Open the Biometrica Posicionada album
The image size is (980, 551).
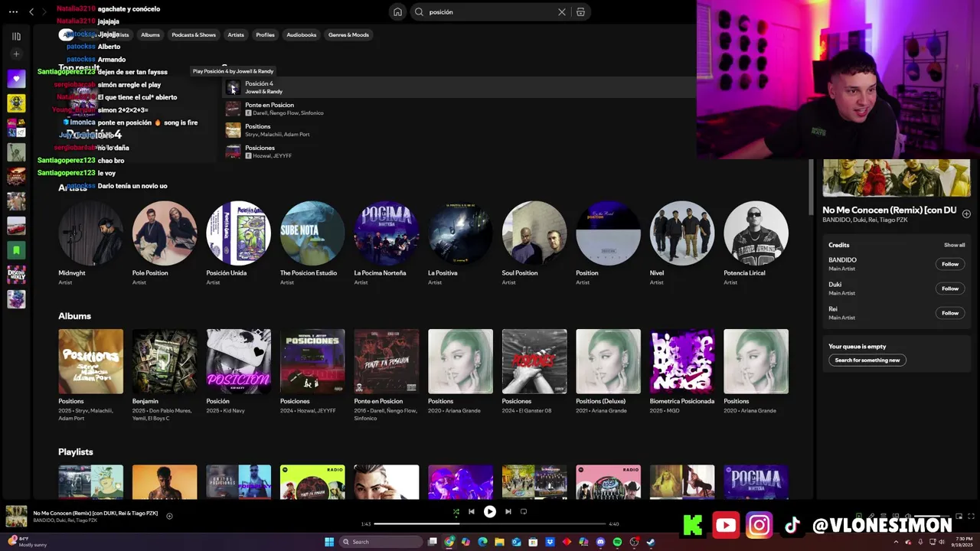[x=682, y=373]
